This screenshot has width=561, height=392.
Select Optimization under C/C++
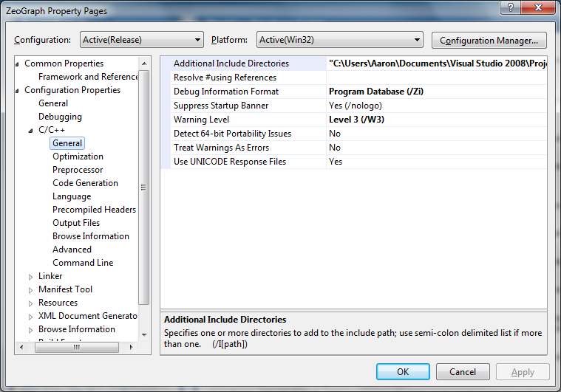[x=78, y=157]
